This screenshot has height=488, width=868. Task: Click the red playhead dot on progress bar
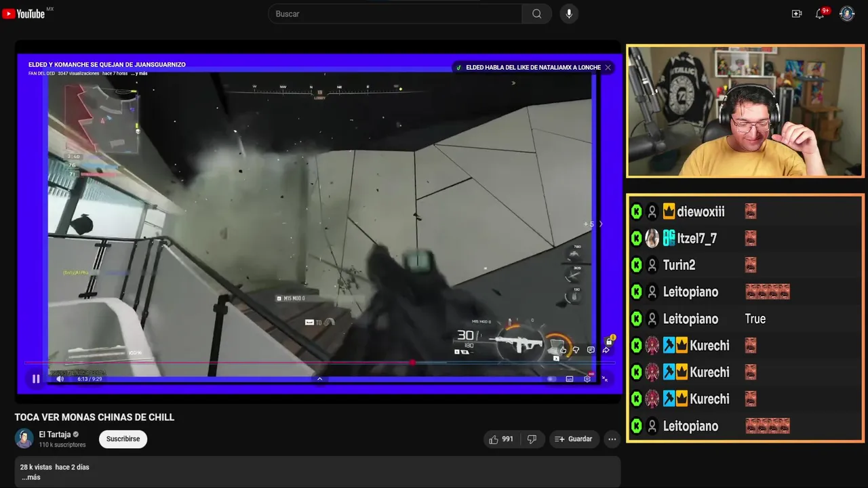tap(412, 363)
